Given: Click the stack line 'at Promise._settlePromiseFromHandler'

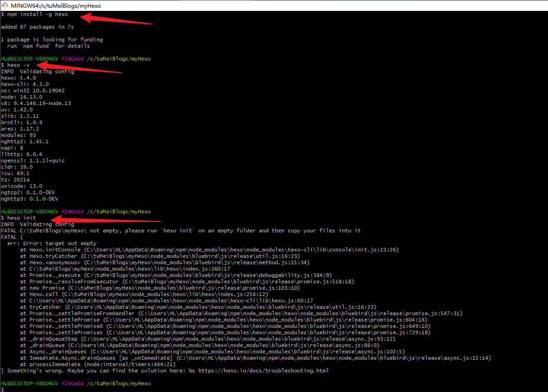Looking at the screenshot, I should coord(241,313).
